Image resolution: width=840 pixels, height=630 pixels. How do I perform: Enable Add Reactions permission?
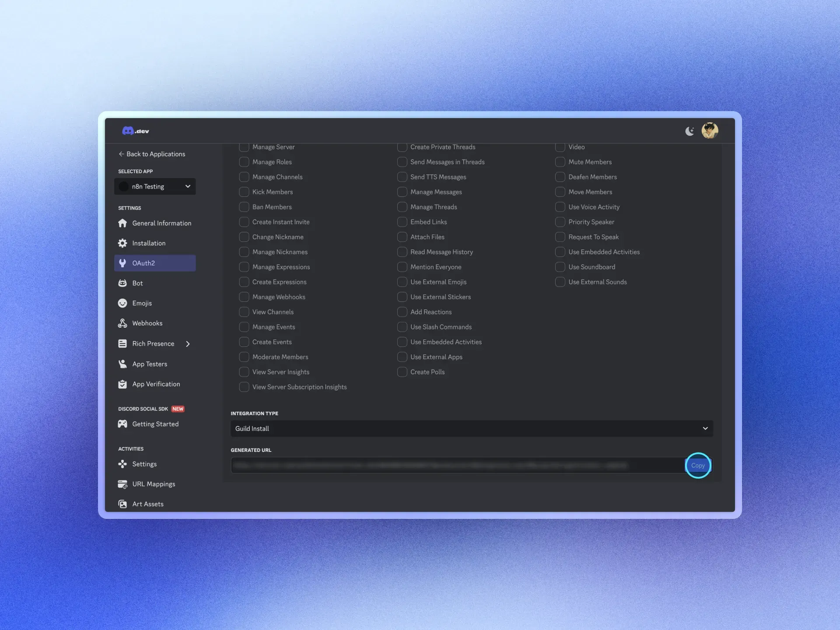(402, 312)
